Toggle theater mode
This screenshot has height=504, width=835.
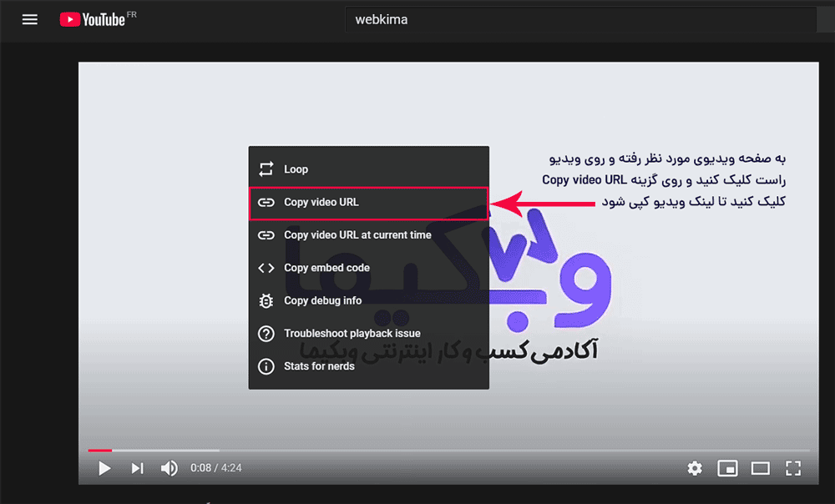pyautogui.click(x=761, y=468)
